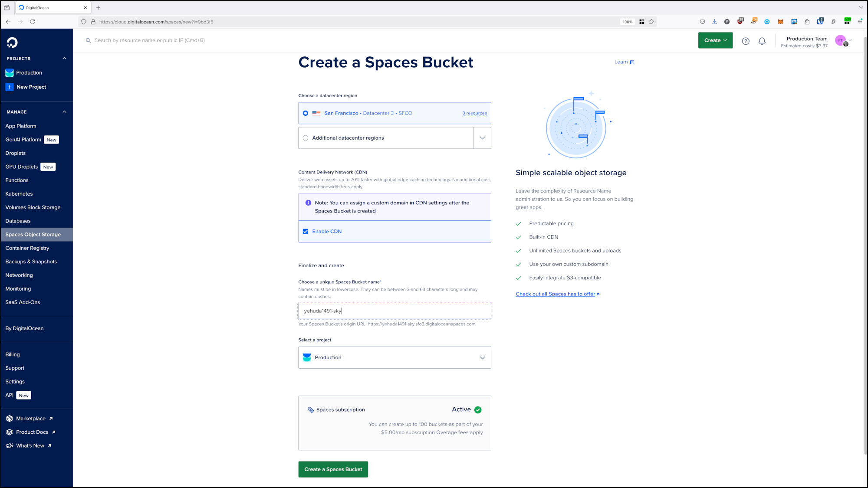Click the Production Team avatar
The width and height of the screenshot is (868, 488).
pyautogui.click(x=841, y=40)
